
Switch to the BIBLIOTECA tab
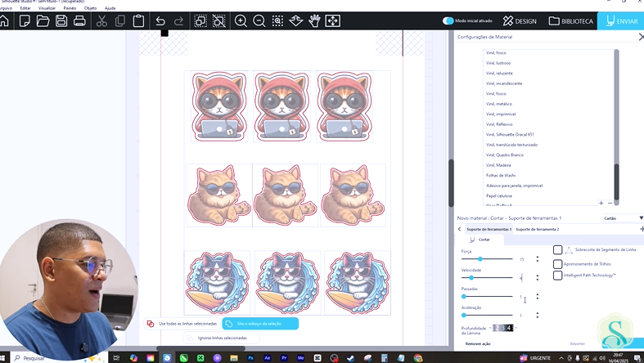pos(571,21)
